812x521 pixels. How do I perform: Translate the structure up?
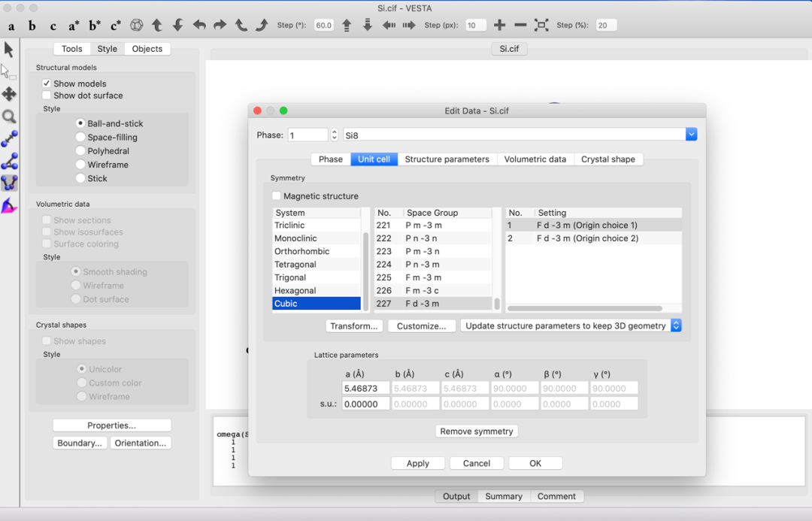click(x=347, y=25)
